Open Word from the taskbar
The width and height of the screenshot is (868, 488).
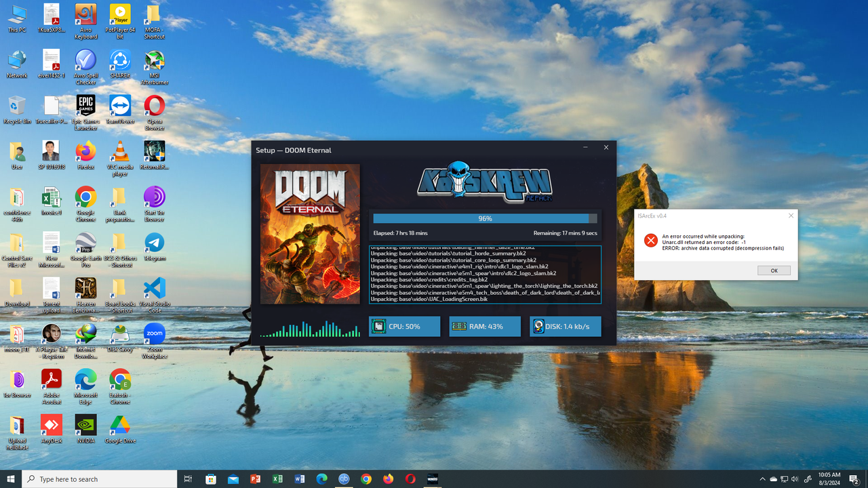coord(300,479)
